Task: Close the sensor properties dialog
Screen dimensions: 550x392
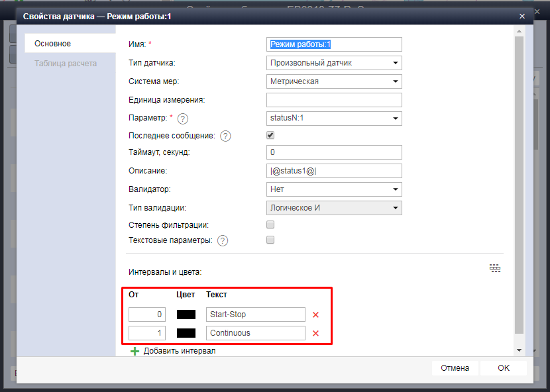Action: point(522,16)
